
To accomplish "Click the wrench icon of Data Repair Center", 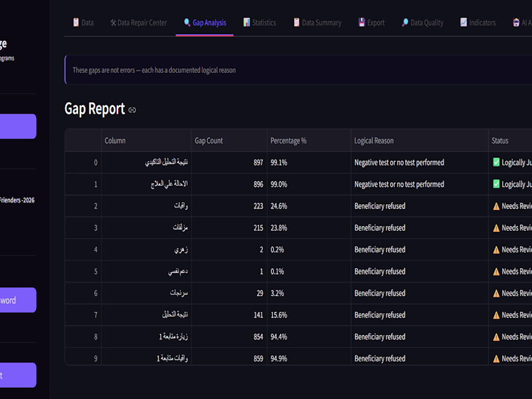I will (113, 23).
